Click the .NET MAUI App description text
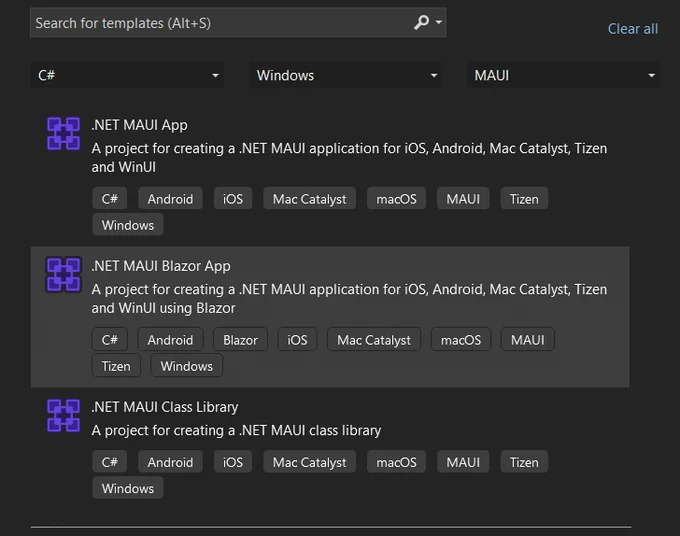Screen dimensions: 680x536 349,158
